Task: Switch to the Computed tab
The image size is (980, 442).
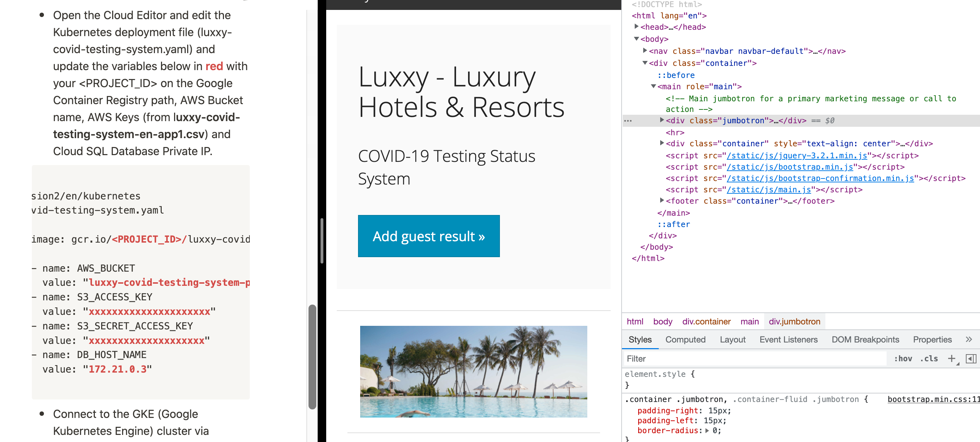Action: coord(685,339)
